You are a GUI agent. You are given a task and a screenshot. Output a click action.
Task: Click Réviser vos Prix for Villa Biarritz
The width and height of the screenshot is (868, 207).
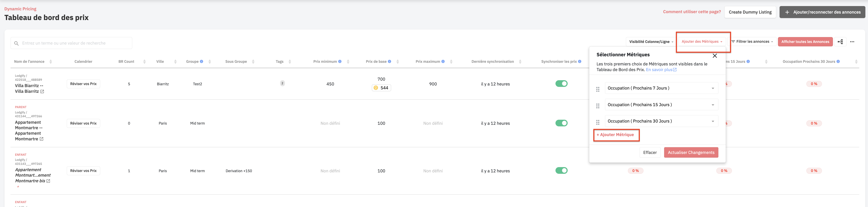coord(83,84)
